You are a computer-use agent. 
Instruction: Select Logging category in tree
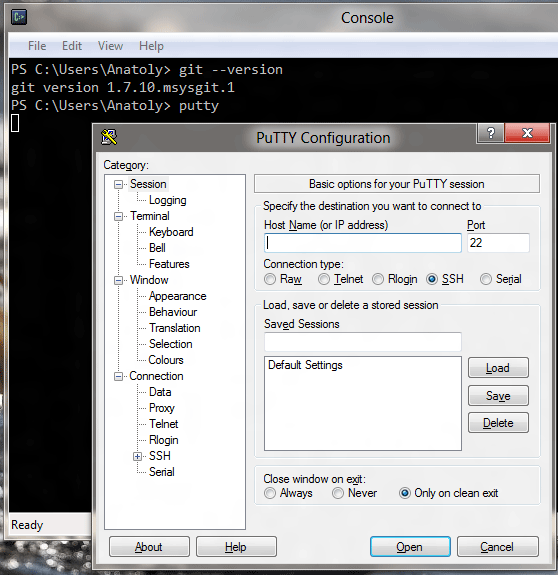(168, 200)
